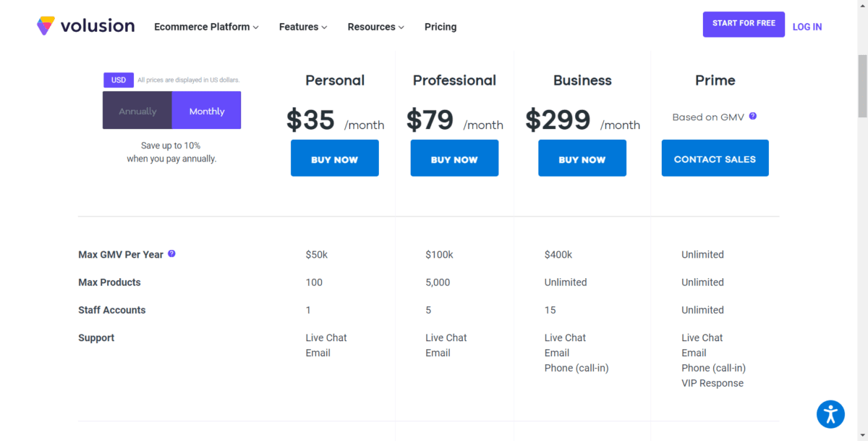The height and width of the screenshot is (441, 868).
Task: Click VIP Response under Prime support
Action: [712, 383]
